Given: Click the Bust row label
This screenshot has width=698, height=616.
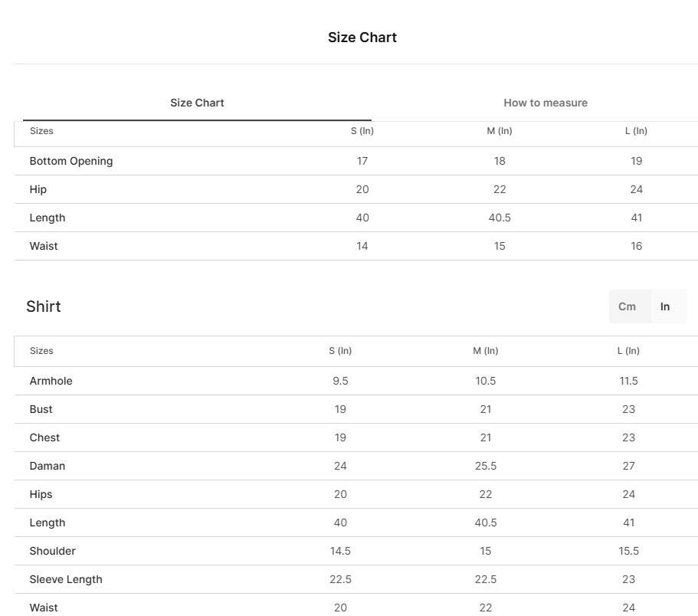Looking at the screenshot, I should point(41,409).
